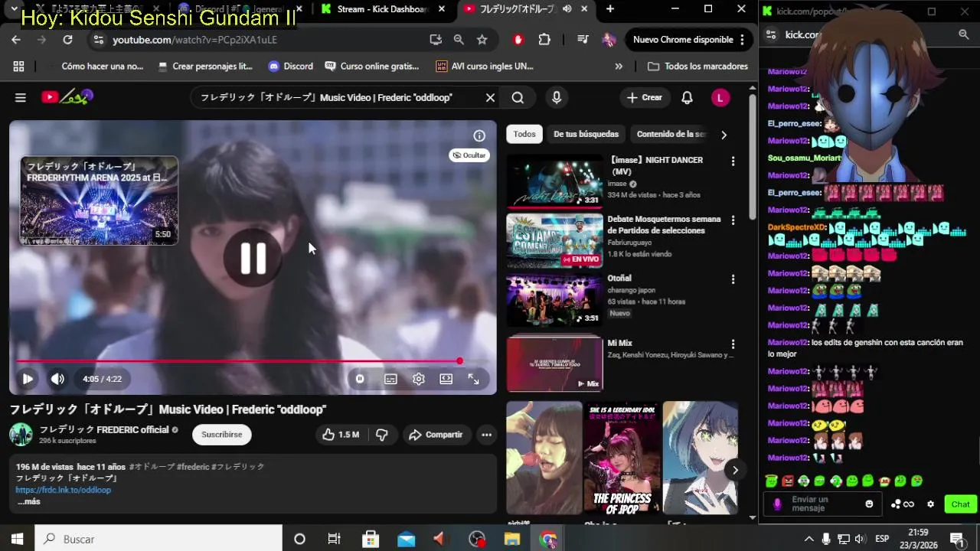This screenshot has height=551, width=980.
Task: Open Kick chat settings gear
Action: (x=931, y=504)
